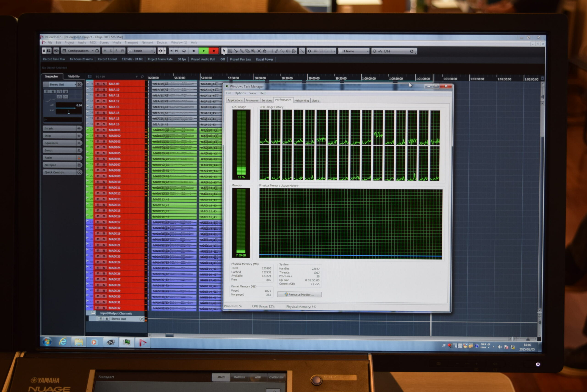Select the Object Selection arrow tool
This screenshot has height=392, width=587.
tap(224, 51)
